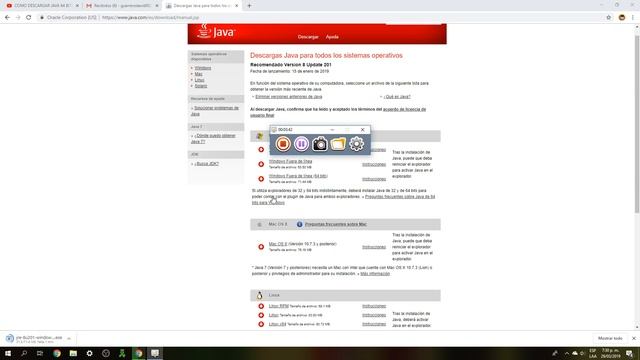The image size is (640, 360).
Task: Download Linux RPM link
Action: (x=279, y=306)
